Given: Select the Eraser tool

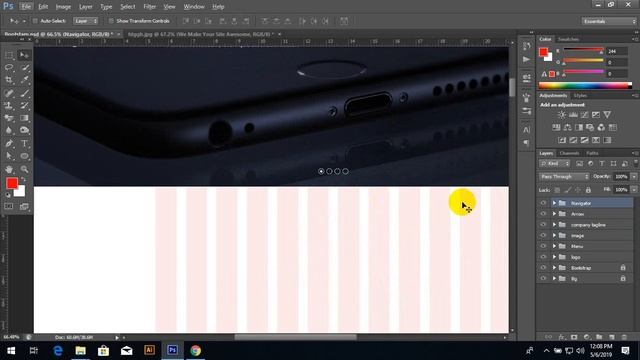Looking at the screenshot, I should (9, 118).
